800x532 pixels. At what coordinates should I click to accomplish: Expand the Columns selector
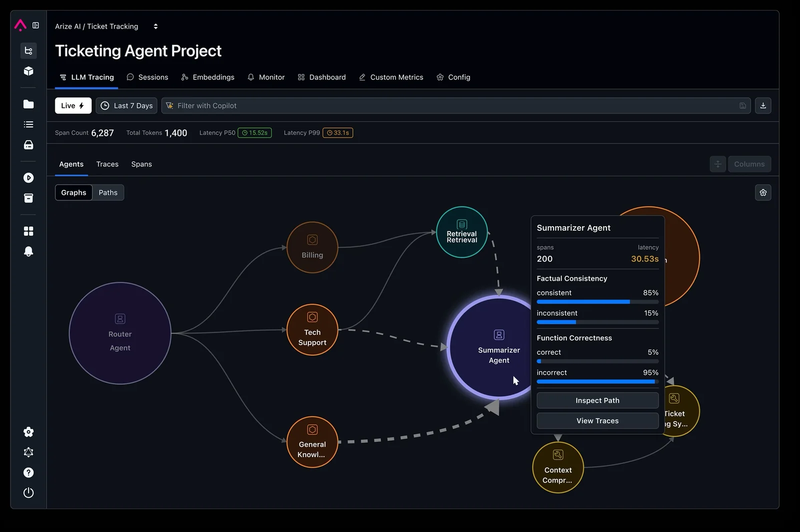click(749, 164)
